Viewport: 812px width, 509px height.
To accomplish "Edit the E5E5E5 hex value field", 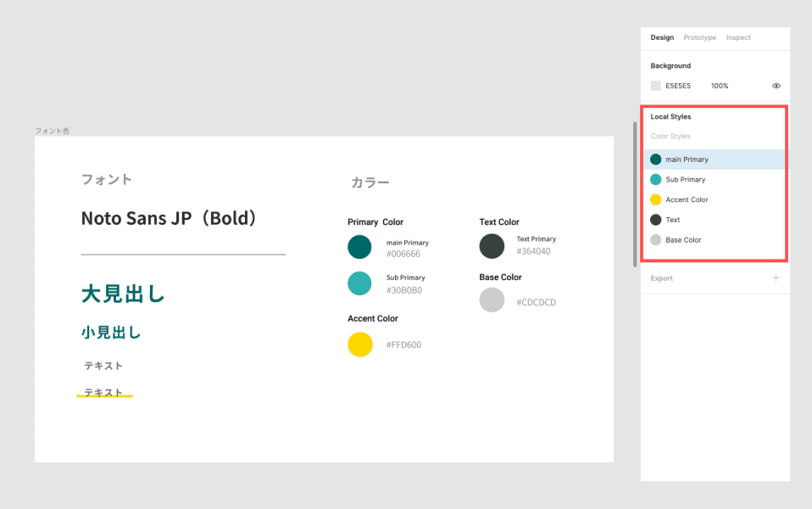I will point(678,86).
